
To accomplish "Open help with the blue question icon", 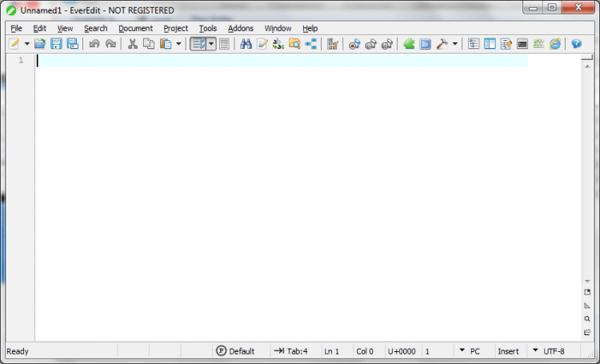I will point(576,44).
